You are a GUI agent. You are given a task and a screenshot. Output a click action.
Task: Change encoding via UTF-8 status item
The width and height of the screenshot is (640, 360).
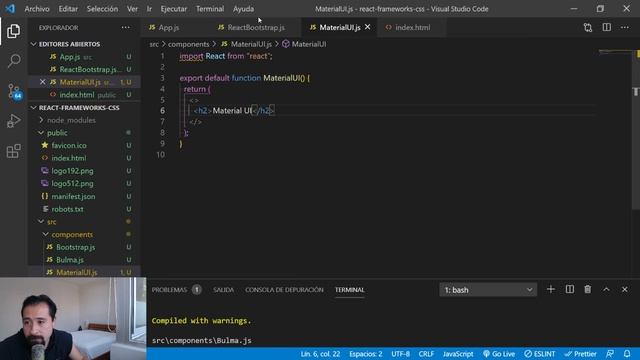click(x=400, y=354)
